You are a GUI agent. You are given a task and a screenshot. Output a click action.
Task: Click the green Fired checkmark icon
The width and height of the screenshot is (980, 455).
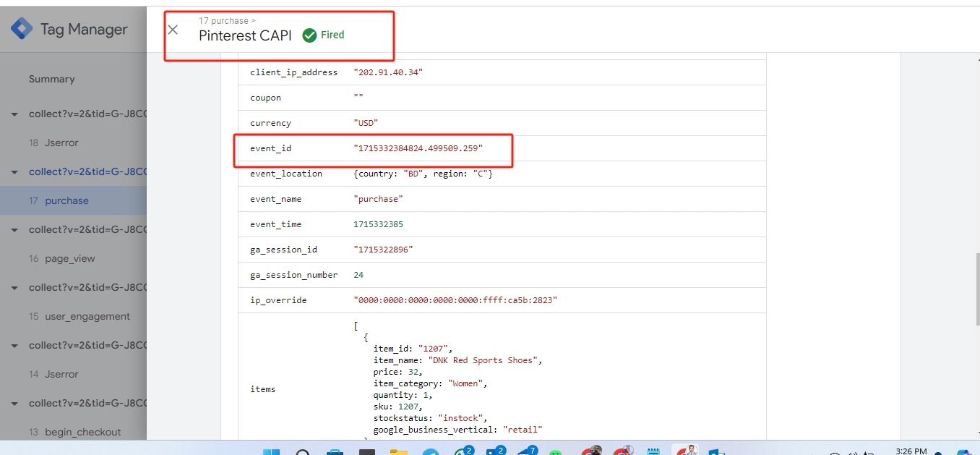[309, 35]
